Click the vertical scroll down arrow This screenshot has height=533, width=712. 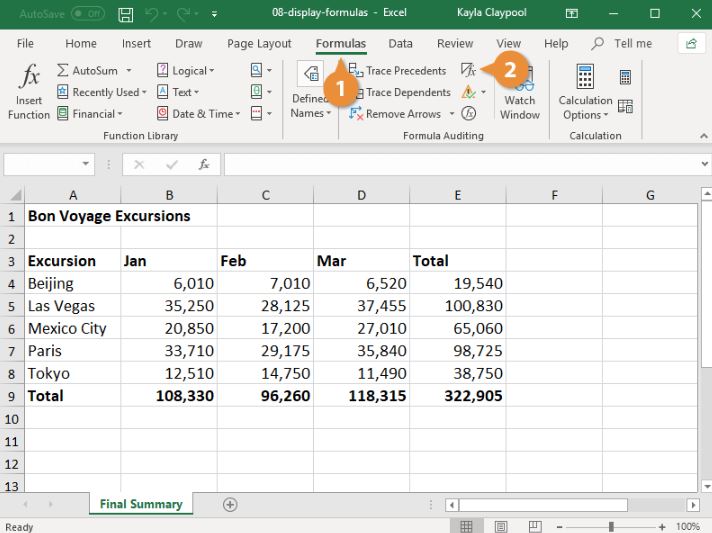pos(706,486)
